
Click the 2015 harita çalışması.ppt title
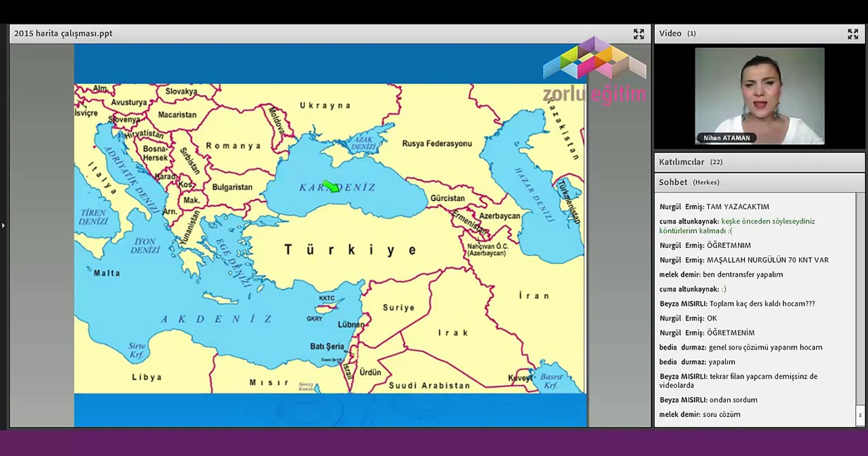[63, 34]
